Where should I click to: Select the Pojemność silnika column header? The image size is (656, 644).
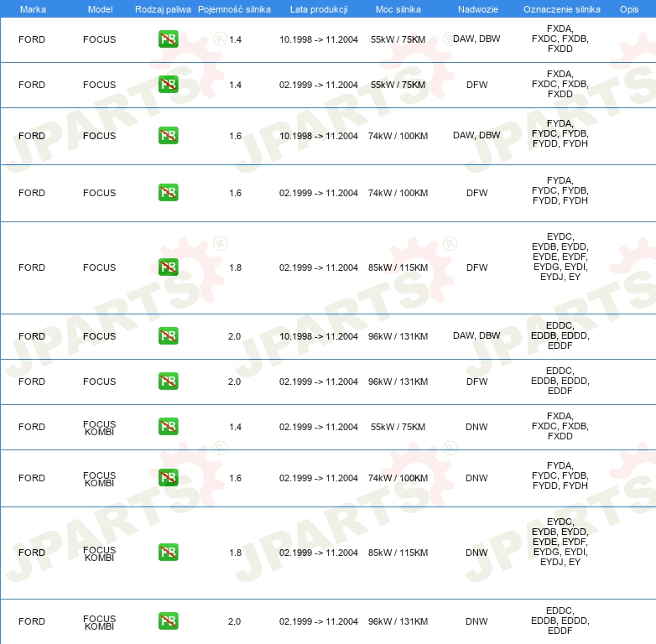pos(234,9)
